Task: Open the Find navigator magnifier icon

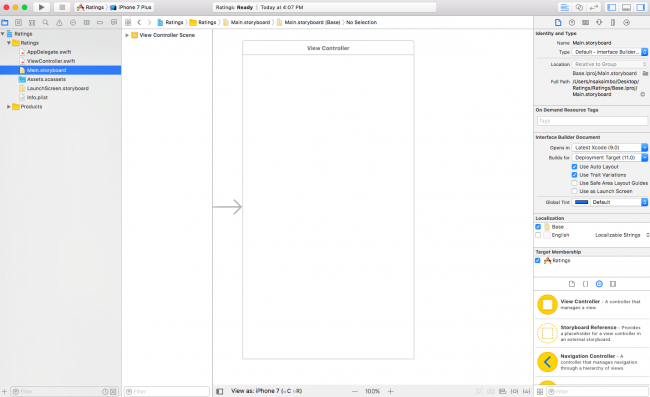Action: click(x=46, y=22)
